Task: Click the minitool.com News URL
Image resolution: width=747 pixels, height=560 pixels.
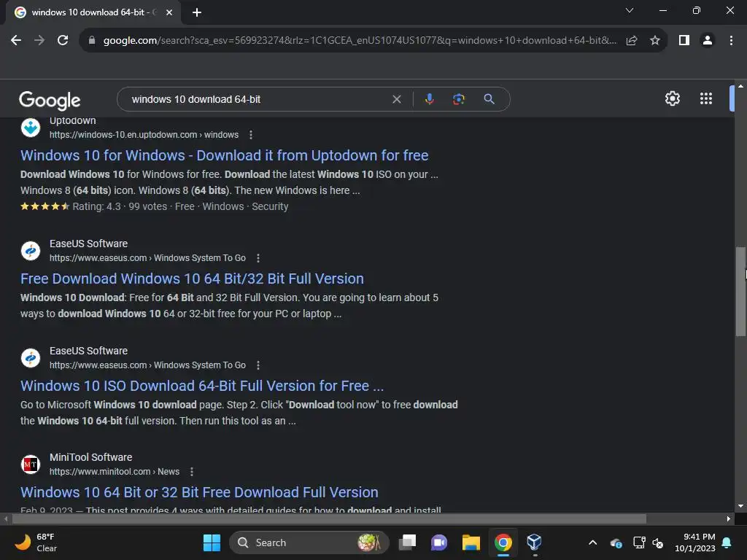Action: 115,472
